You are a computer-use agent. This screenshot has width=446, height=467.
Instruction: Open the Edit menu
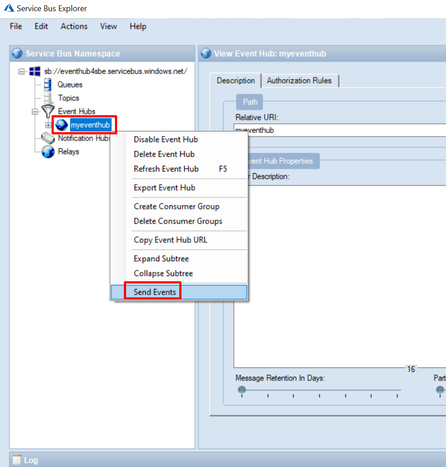point(41,26)
